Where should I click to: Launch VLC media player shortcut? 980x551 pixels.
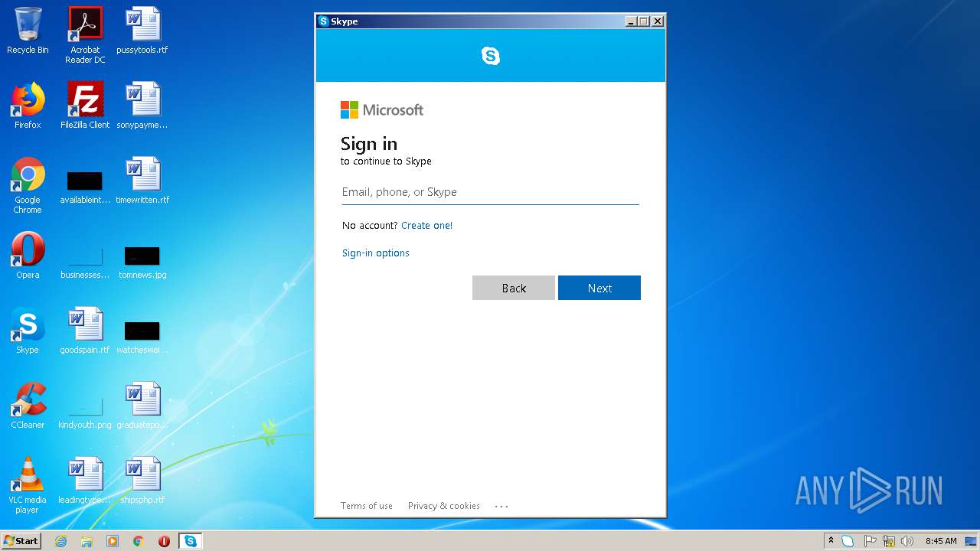point(28,485)
